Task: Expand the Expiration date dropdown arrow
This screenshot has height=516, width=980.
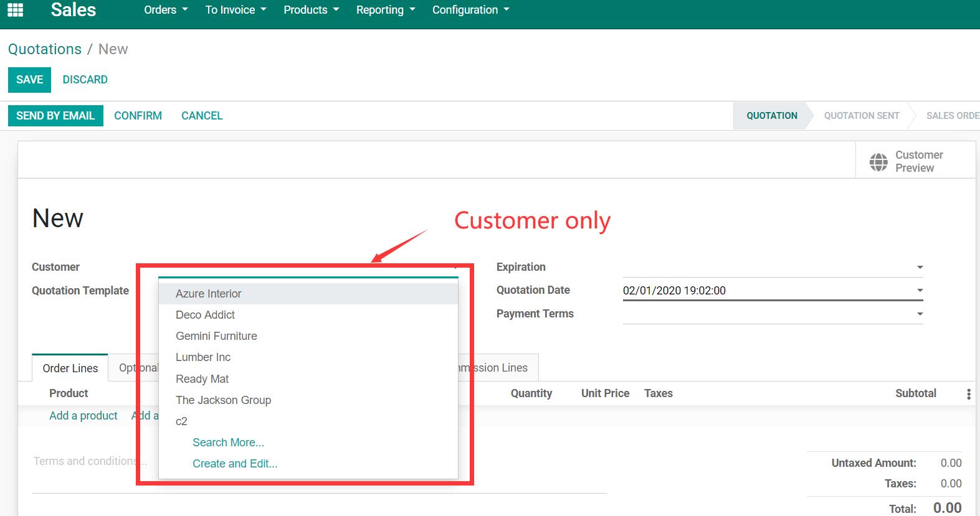Action: click(920, 267)
